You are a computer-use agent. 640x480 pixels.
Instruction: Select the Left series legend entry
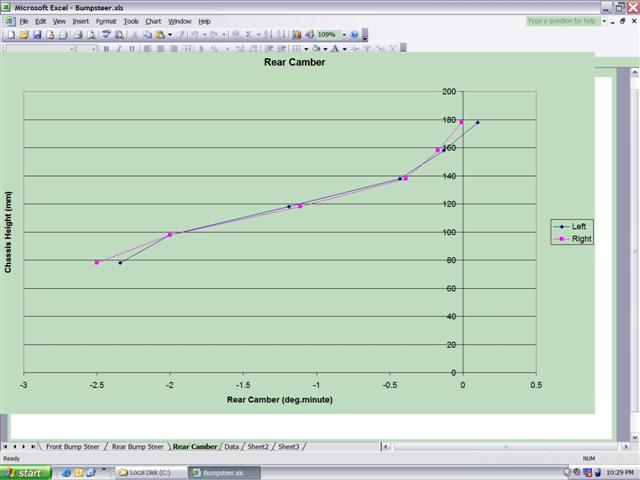coord(572,227)
